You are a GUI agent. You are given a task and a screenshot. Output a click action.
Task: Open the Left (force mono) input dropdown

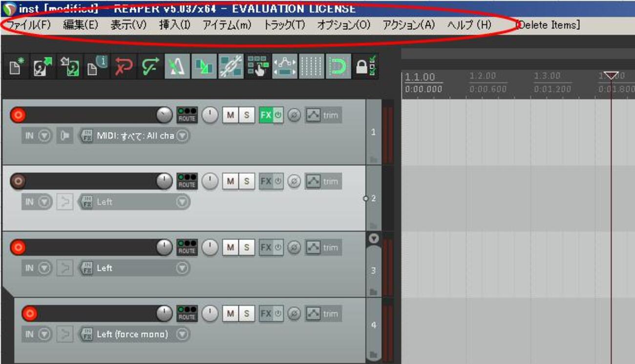coord(182,334)
